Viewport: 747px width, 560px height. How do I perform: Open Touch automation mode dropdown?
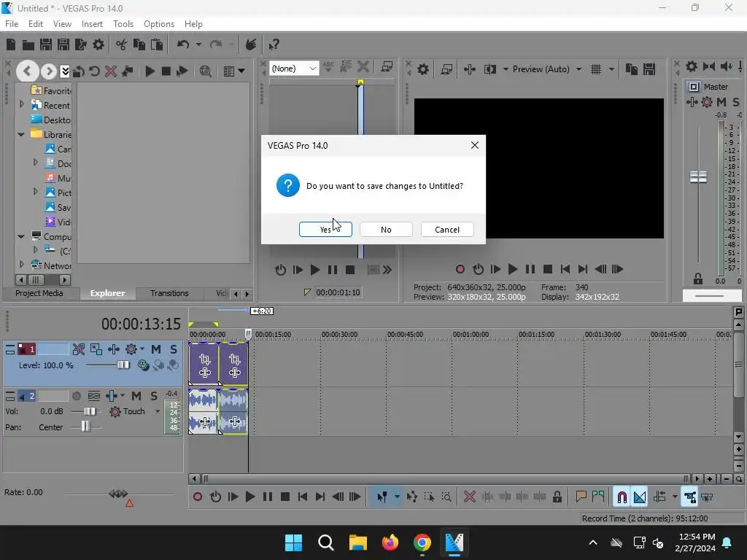coord(158,411)
